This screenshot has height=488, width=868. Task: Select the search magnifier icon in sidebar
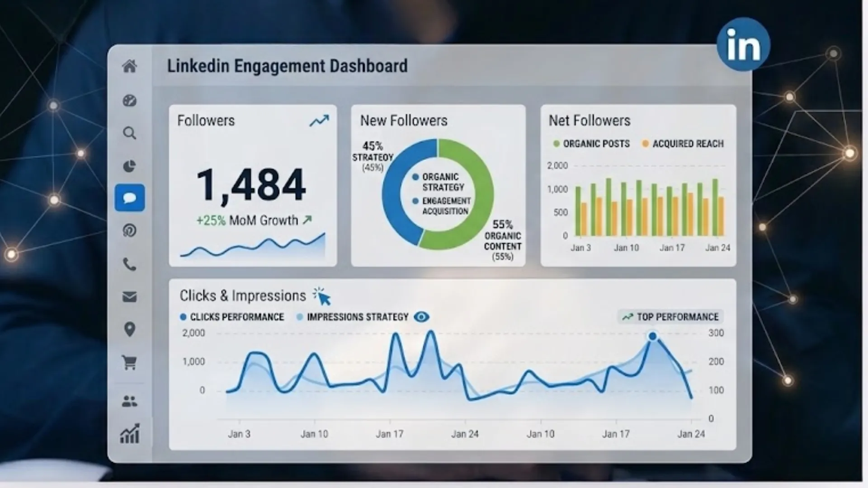(x=130, y=133)
